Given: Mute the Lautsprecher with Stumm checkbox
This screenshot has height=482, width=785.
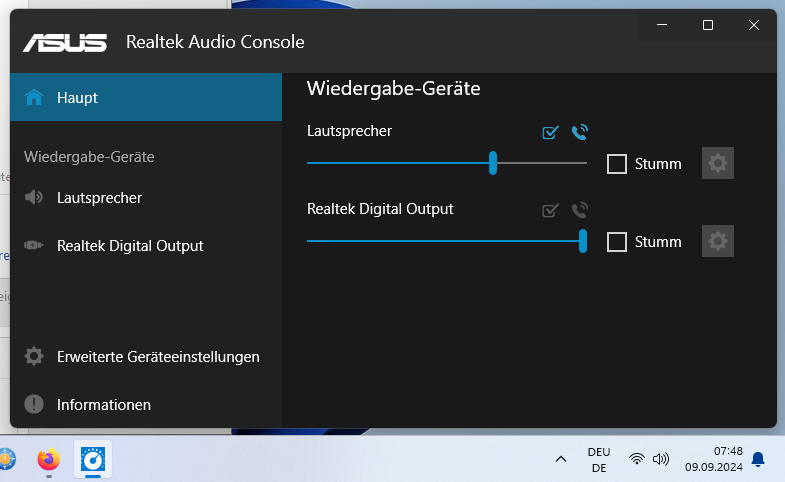Looking at the screenshot, I should click(x=617, y=164).
